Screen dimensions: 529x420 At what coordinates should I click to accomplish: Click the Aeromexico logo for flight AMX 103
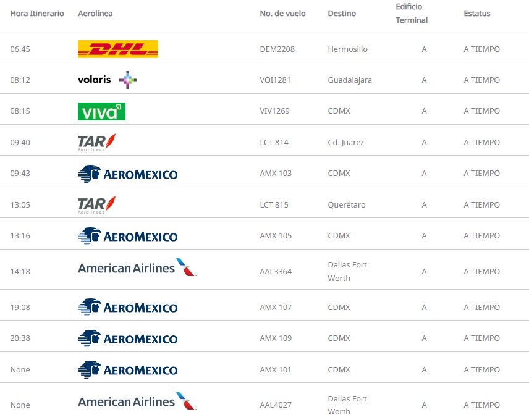(127, 174)
